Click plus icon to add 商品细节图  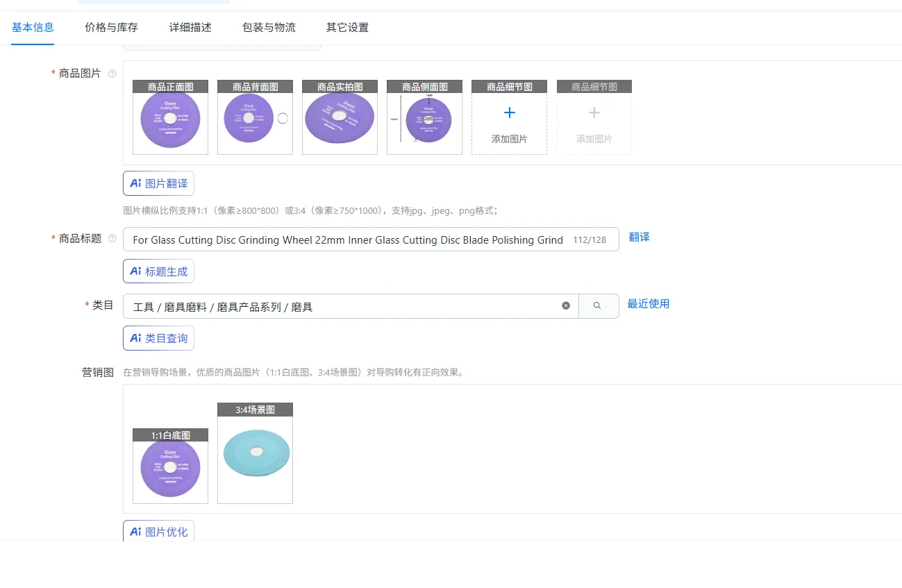pos(509,113)
